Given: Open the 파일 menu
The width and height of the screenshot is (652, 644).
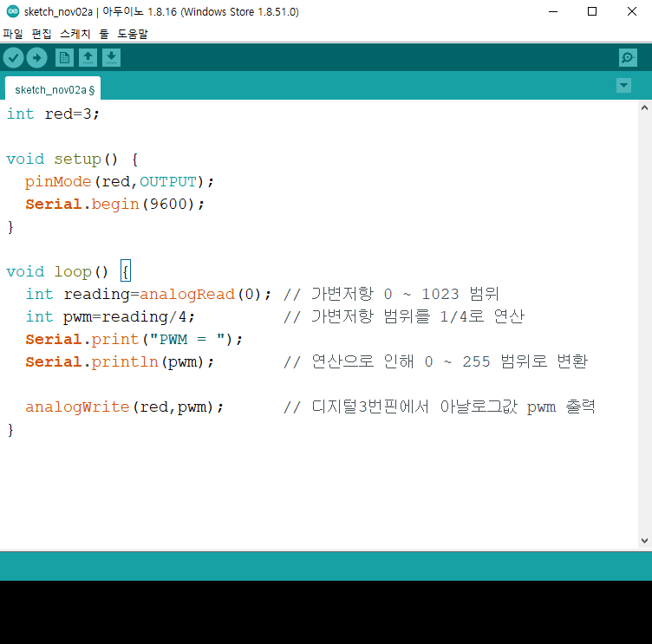Looking at the screenshot, I should (13, 34).
